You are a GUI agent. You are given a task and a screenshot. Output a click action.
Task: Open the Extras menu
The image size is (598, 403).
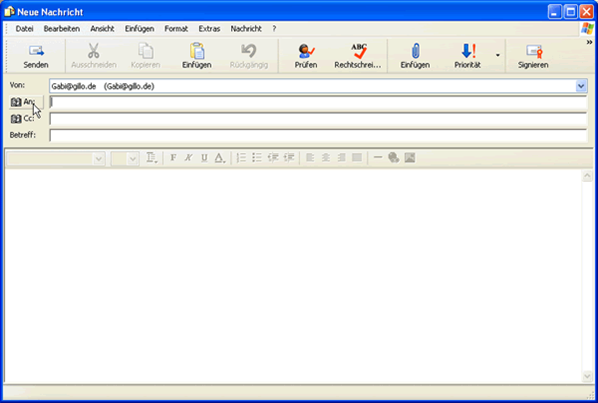coord(209,29)
